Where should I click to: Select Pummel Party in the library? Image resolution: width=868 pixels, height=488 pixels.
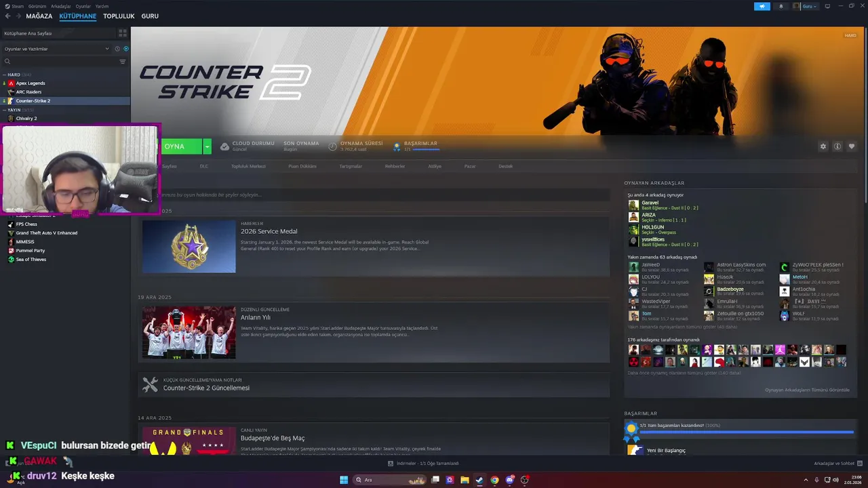[x=31, y=251]
